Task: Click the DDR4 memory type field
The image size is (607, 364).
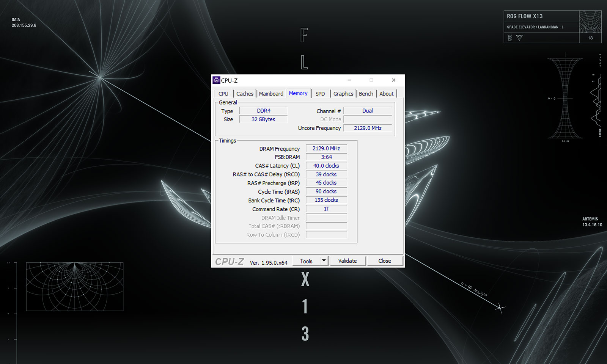Action: tap(263, 111)
